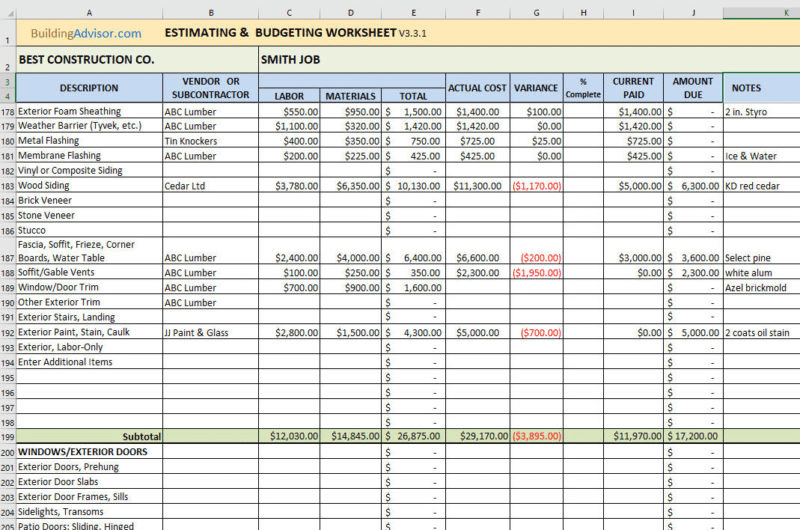Image resolution: width=800 pixels, height=530 pixels.
Task: Select the Exterior, Labor-Only cell
Action: 89,347
